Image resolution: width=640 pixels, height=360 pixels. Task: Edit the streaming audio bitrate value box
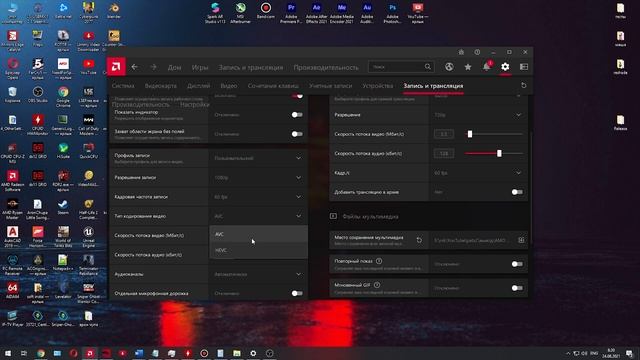click(x=444, y=153)
